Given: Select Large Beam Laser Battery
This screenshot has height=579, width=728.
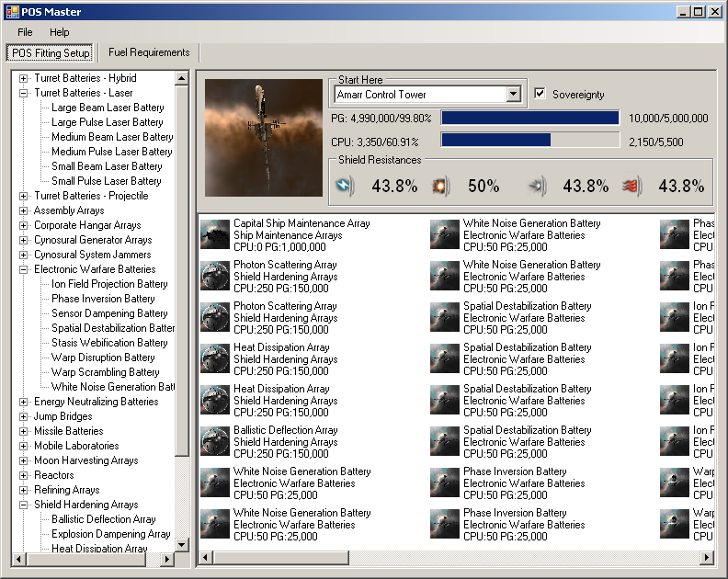Looking at the screenshot, I should pos(108,108).
